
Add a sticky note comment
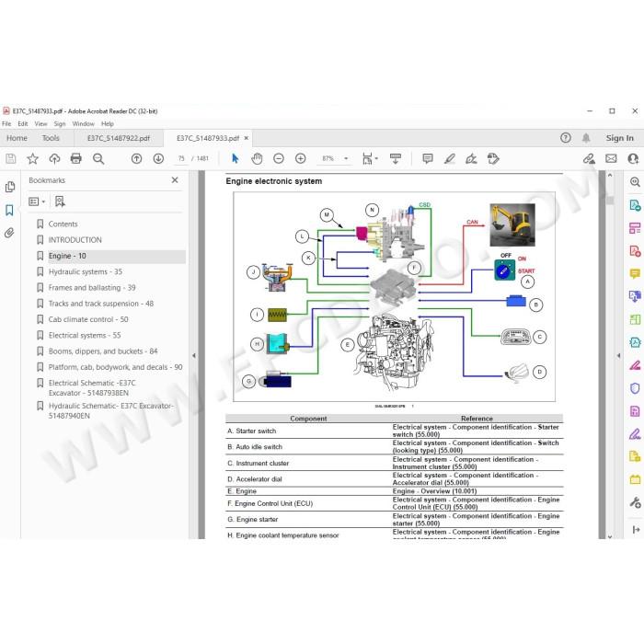click(428, 158)
